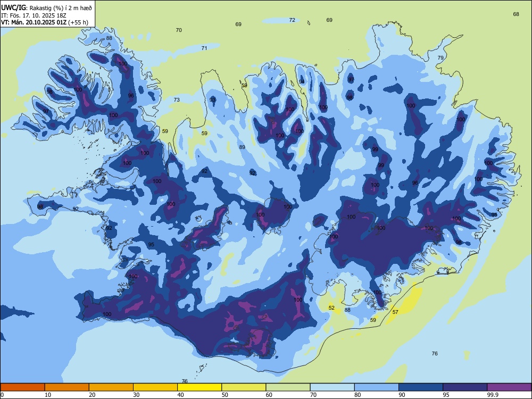Click the value '94' on the northern peninsula

[302, 82]
